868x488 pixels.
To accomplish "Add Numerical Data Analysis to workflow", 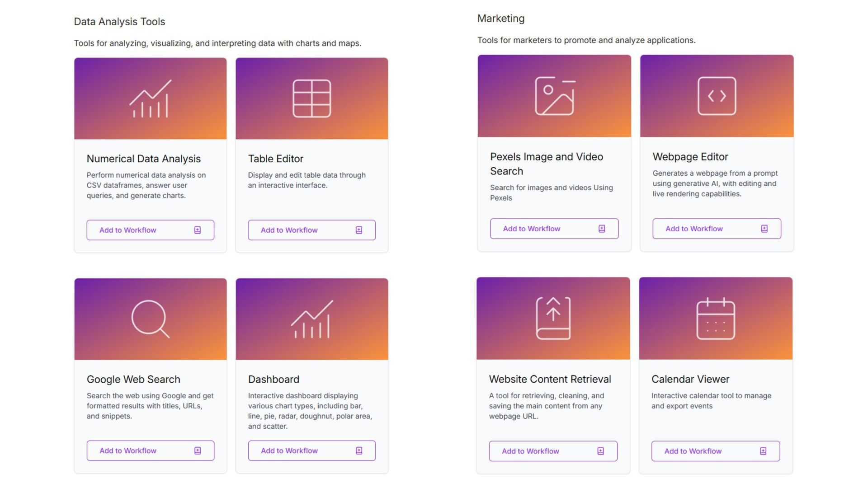I will tap(150, 230).
